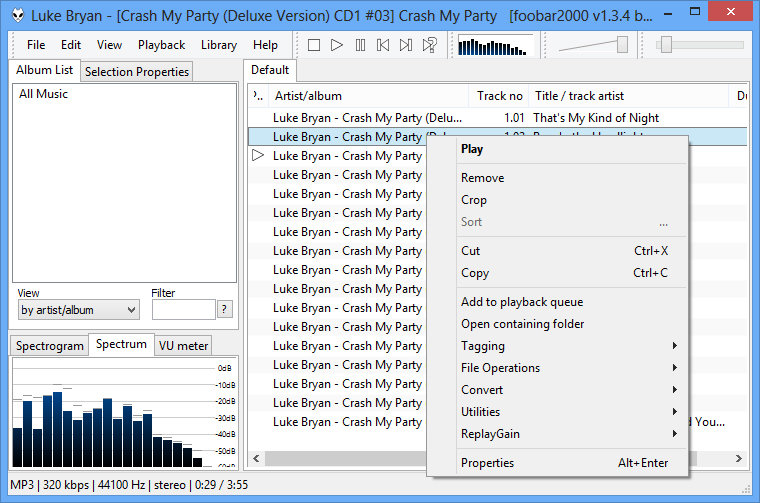Screen dimensions: 760x503
Task: Click the filter help '?' button
Action: click(x=224, y=309)
